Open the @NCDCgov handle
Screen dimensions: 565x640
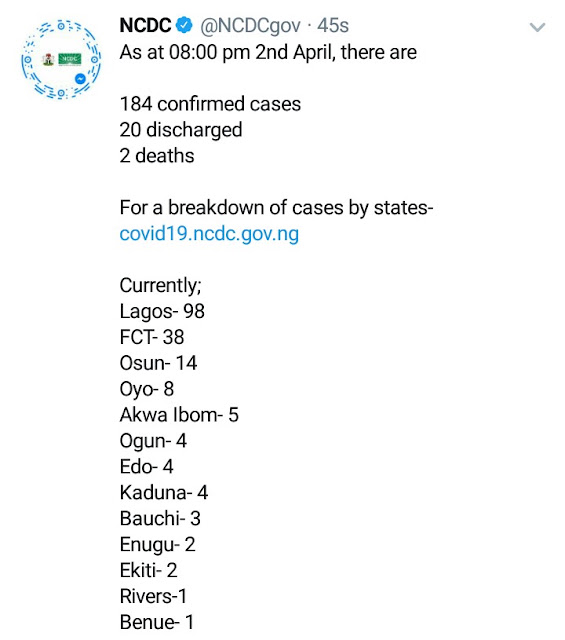pos(250,26)
